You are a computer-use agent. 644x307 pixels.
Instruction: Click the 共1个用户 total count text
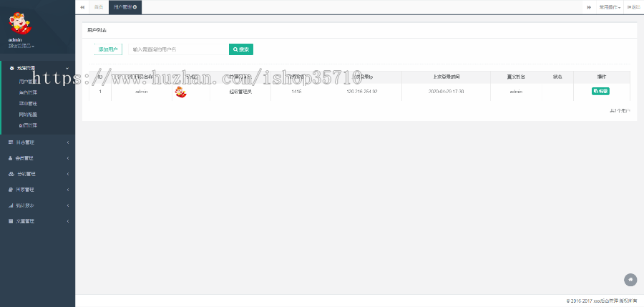click(620, 110)
